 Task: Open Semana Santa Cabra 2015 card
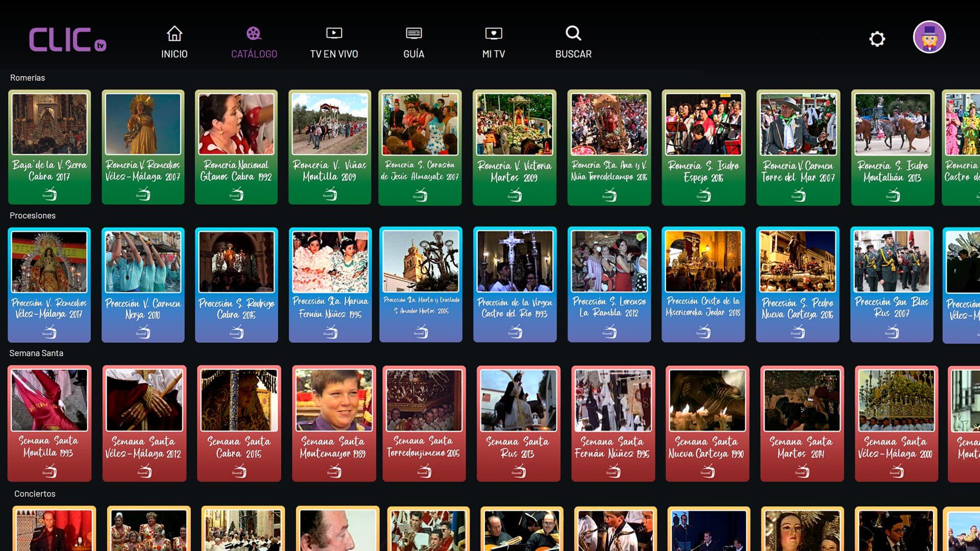click(239, 423)
